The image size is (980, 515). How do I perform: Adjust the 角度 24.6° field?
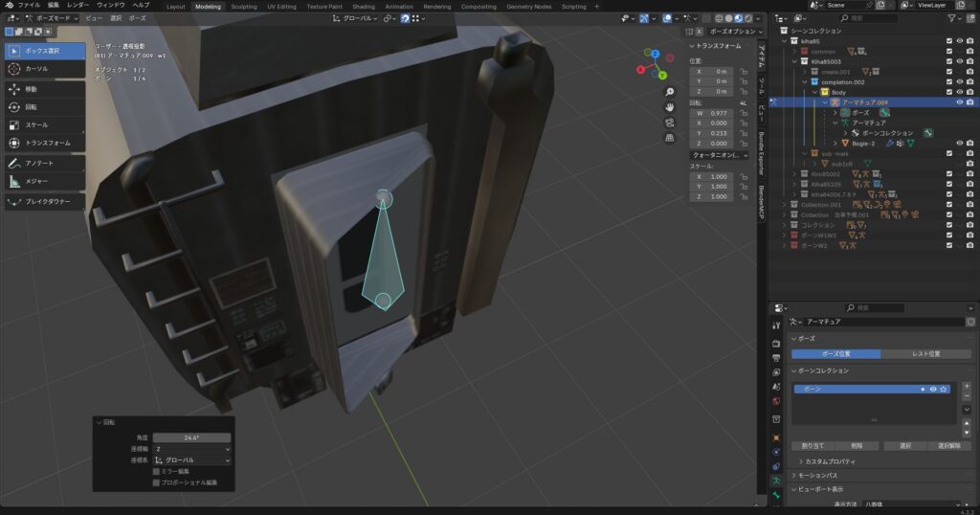191,437
